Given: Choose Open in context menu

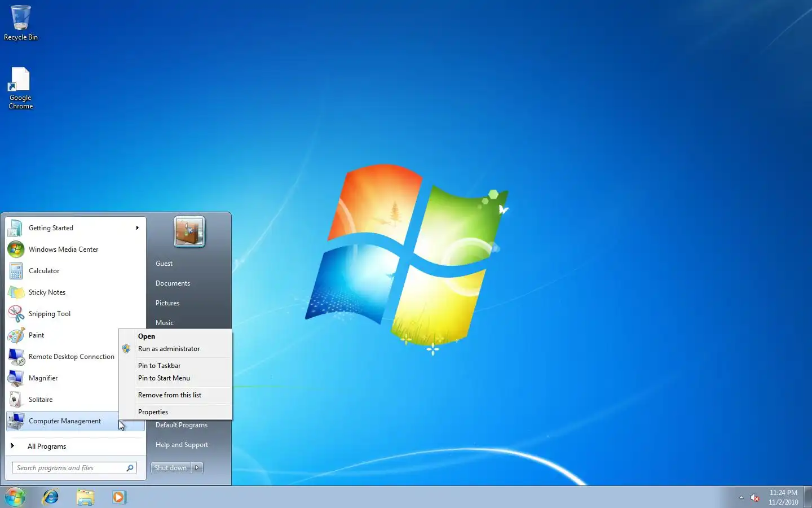Looking at the screenshot, I should [147, 336].
